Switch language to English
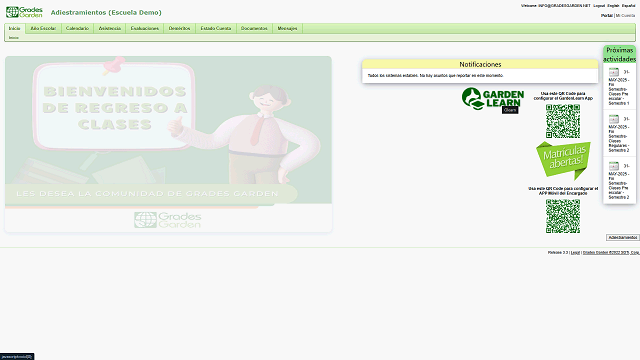Image resolution: width=640 pixels, height=360 pixels. point(613,6)
